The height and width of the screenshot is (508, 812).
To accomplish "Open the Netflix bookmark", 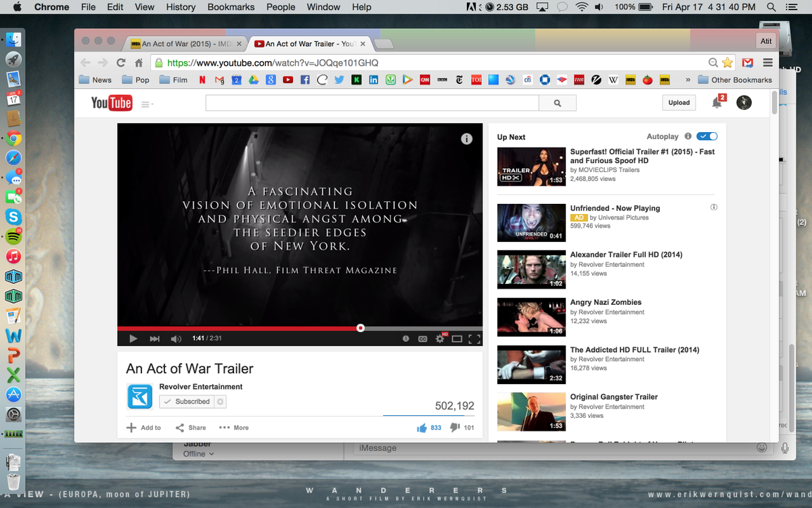I will click(x=202, y=80).
